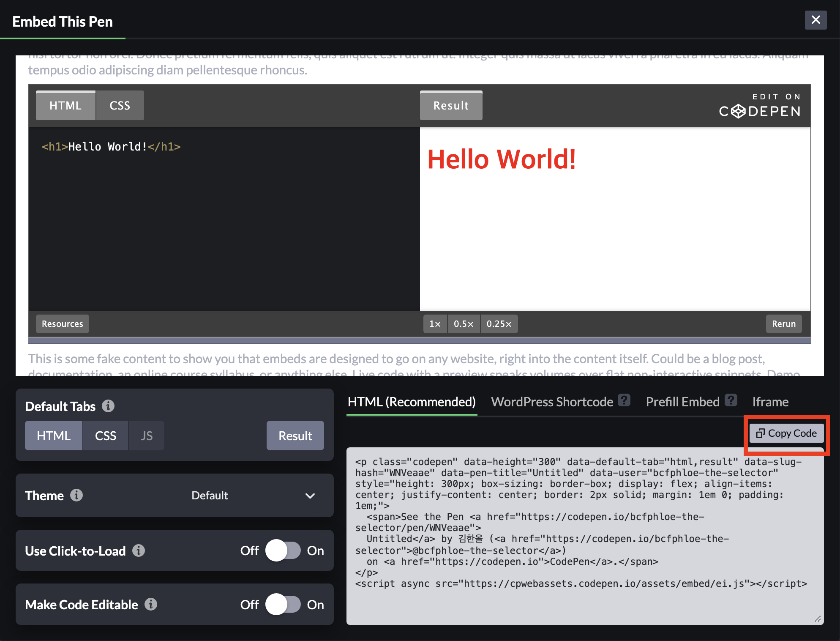Click the EDIT ON text above the CodePen logo

[x=777, y=97]
